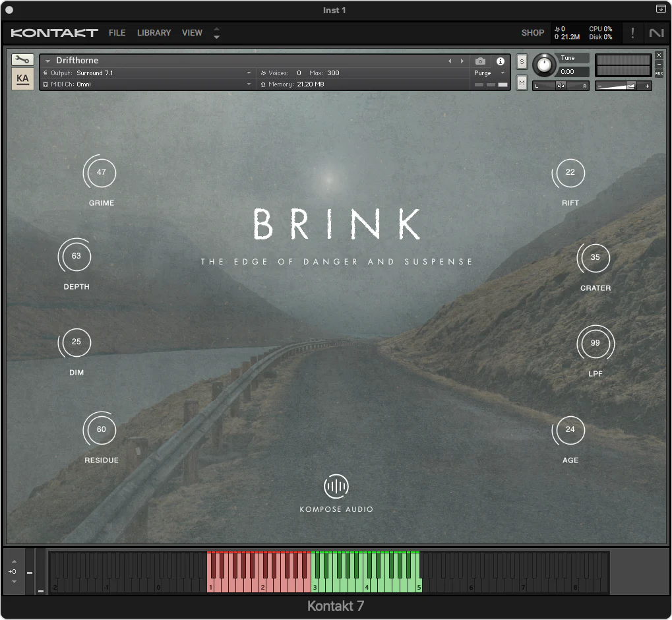Image resolution: width=672 pixels, height=620 pixels.
Task: Click the exclamation warning icon
Action: click(x=631, y=32)
